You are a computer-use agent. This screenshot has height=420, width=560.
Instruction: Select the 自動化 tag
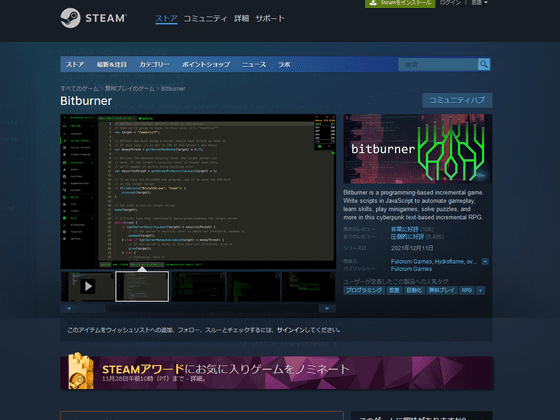point(414,290)
